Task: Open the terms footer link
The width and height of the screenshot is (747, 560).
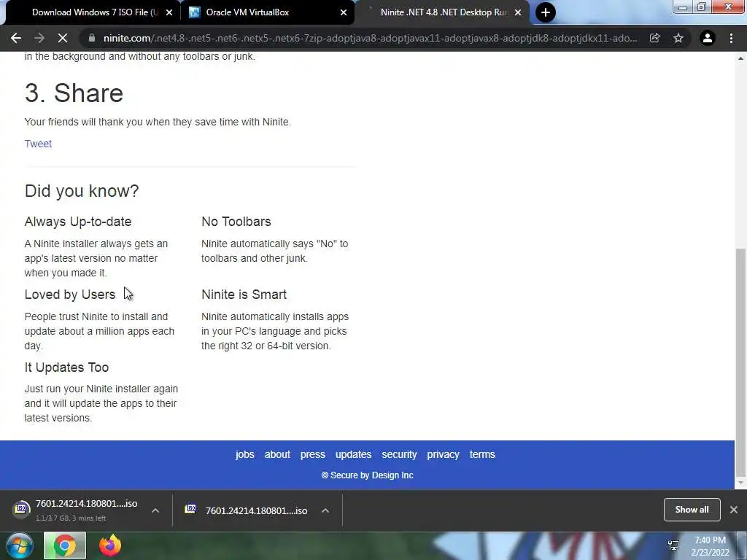Action: [x=482, y=455]
